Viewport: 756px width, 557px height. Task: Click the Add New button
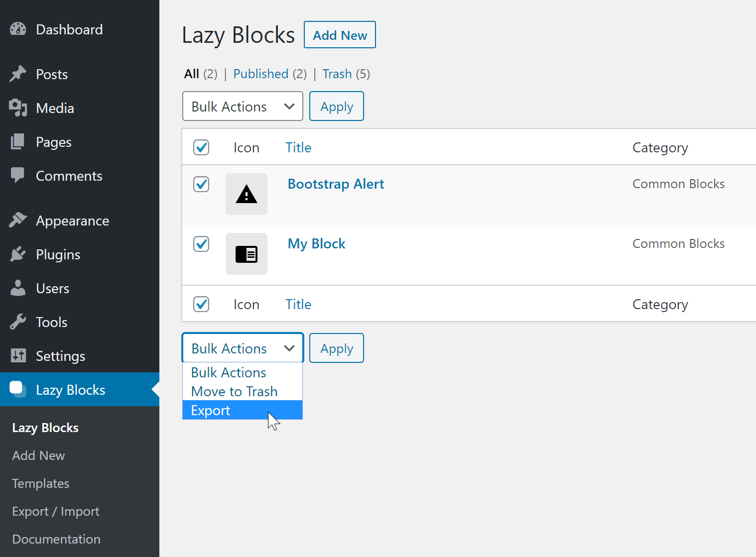click(340, 35)
